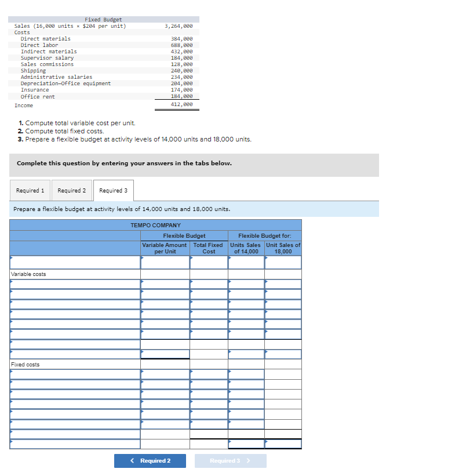Go back using the blue Required 2 button
The image size is (466, 476).
click(x=150, y=460)
